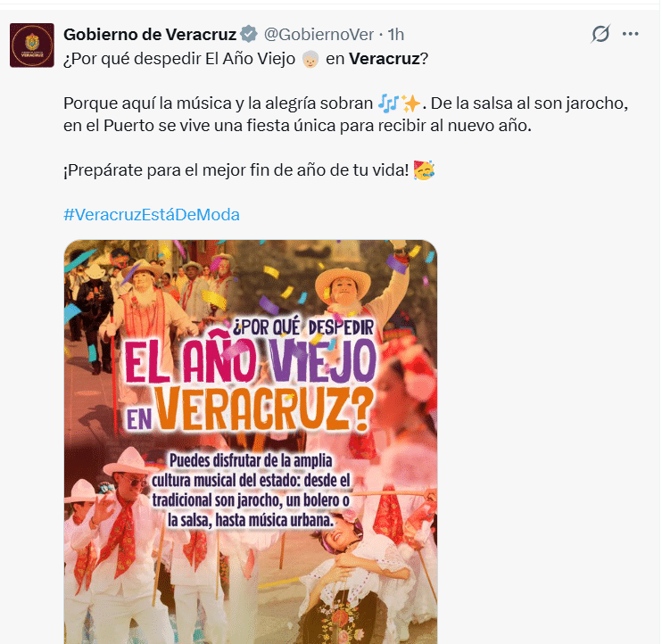Open the post's text starting 'Porque aquí la música'
This screenshot has width=662, height=644.
[346, 114]
